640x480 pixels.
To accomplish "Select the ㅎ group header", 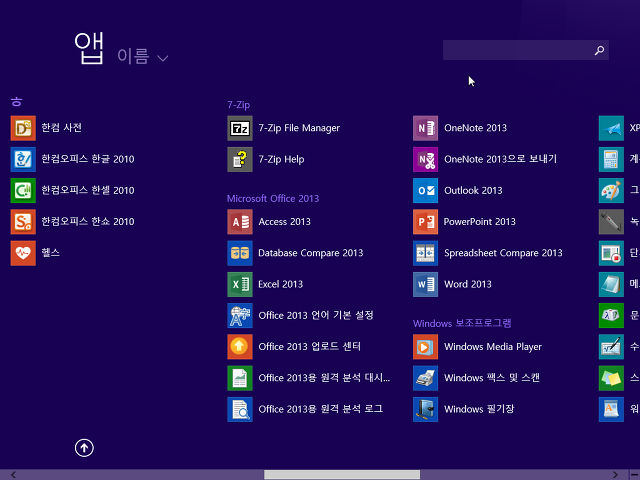I will [16, 102].
